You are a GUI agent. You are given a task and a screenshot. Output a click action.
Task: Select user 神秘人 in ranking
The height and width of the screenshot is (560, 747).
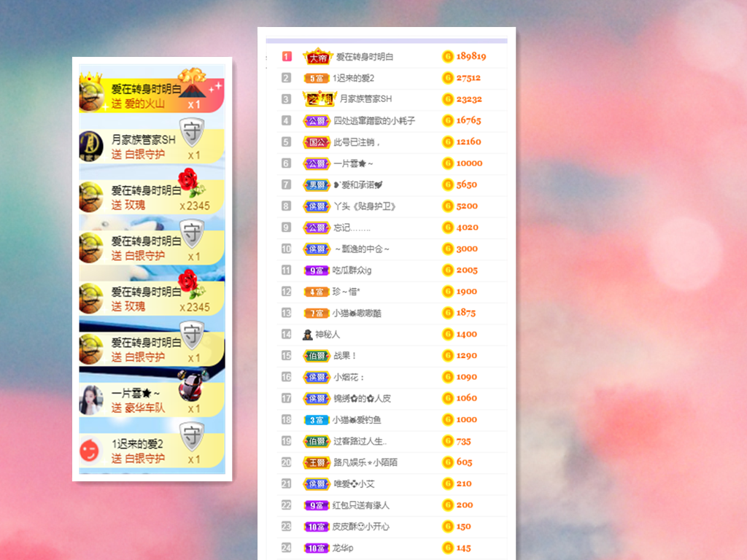(x=328, y=334)
